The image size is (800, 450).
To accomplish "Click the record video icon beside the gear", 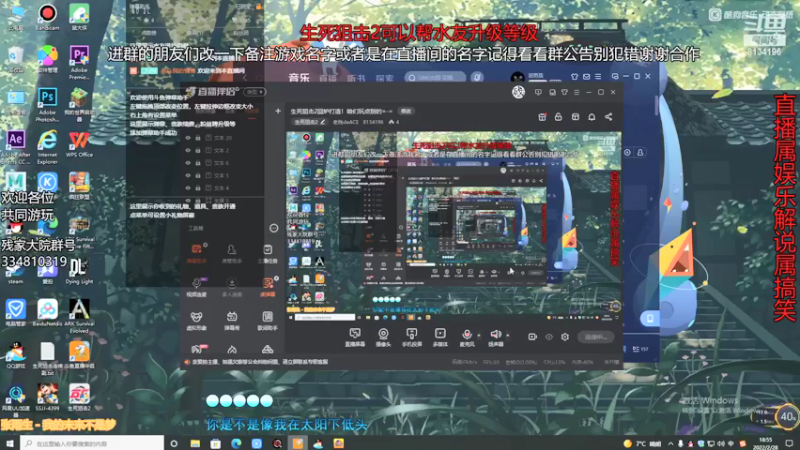I will [x=532, y=337].
